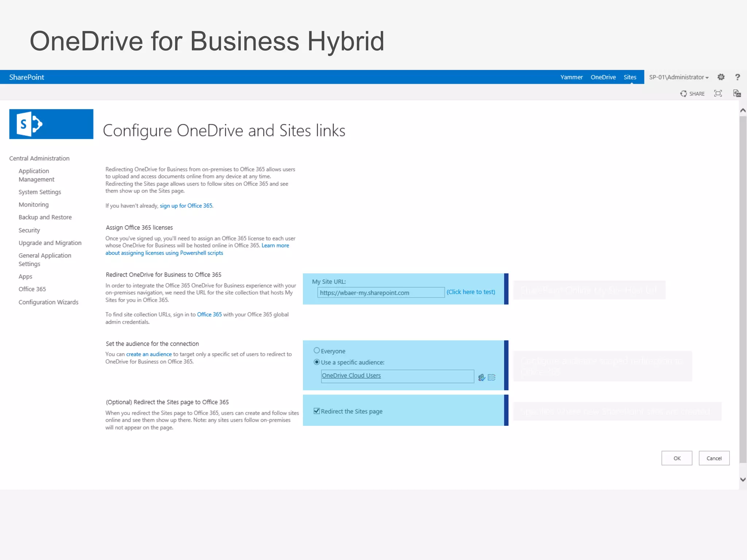Toggle Redirect the Sites page checkbox
Image resolution: width=747 pixels, height=560 pixels.
[x=317, y=411]
